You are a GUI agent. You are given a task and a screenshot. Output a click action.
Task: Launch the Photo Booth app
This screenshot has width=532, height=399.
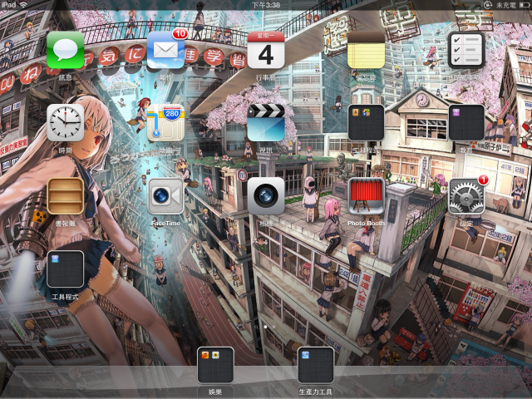[x=366, y=196]
